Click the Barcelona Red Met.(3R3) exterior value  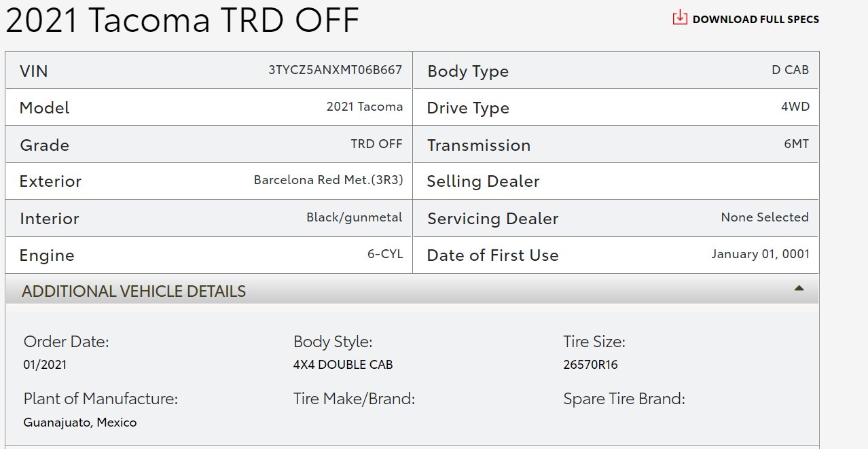pyautogui.click(x=328, y=180)
